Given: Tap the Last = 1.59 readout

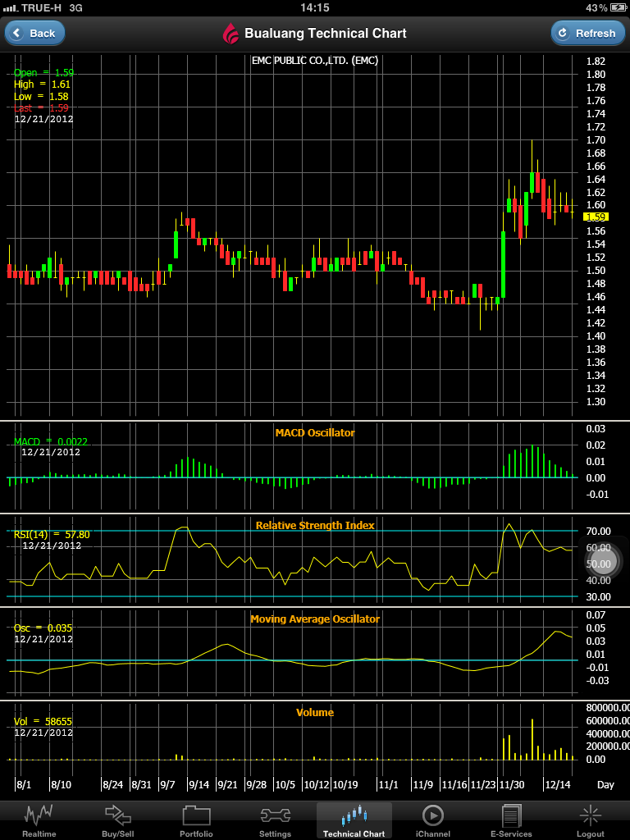Looking at the screenshot, I should pos(41,107).
